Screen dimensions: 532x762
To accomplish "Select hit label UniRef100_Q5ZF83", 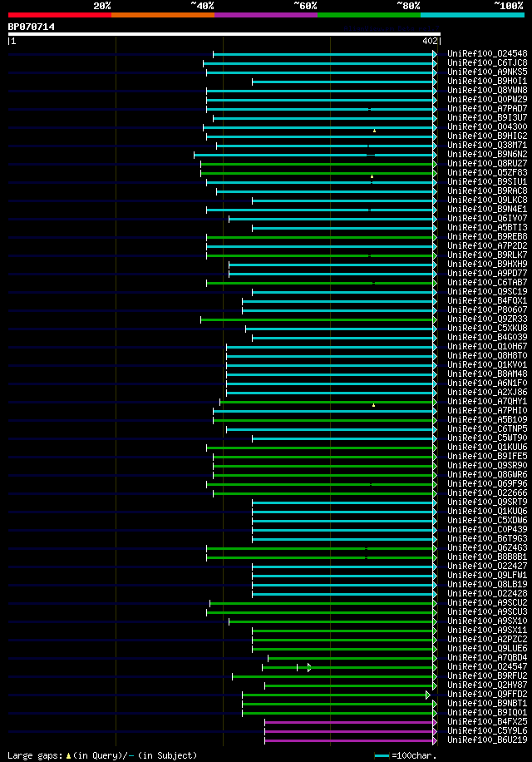I will click(487, 172).
